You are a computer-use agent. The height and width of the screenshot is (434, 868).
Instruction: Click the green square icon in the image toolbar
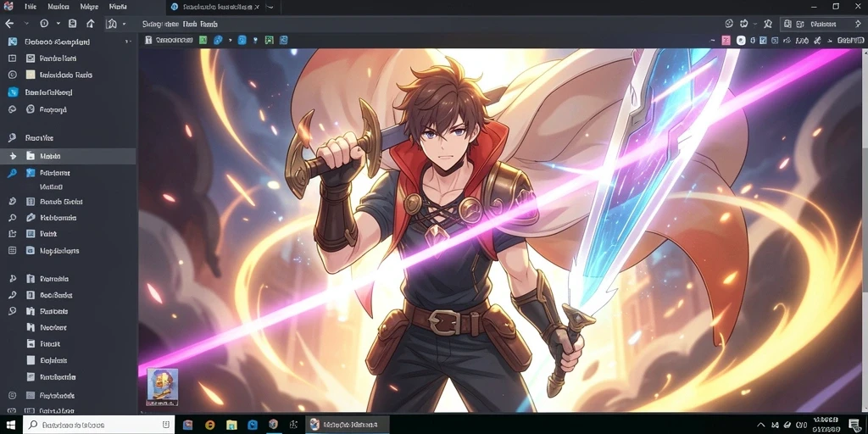[x=203, y=40]
